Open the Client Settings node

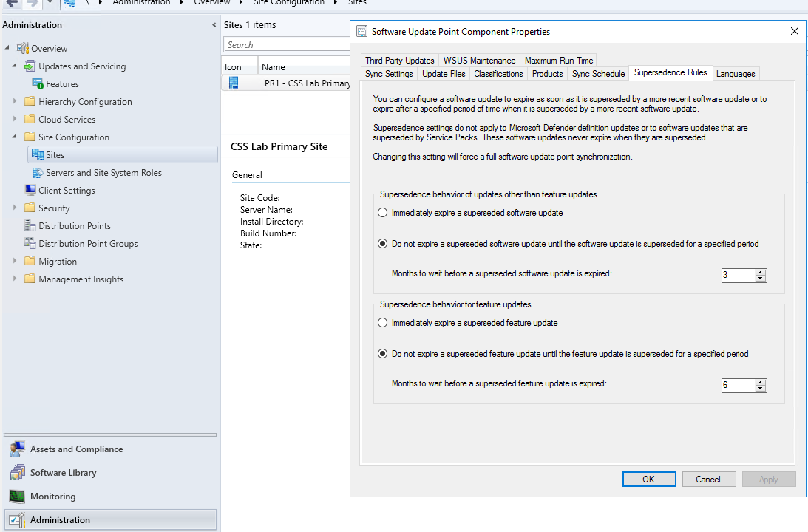click(67, 190)
